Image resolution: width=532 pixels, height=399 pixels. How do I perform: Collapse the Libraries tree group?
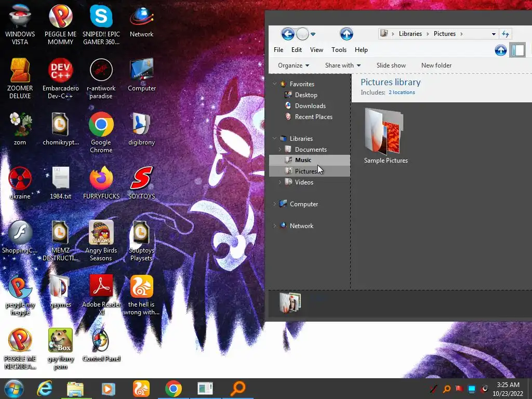coord(274,138)
